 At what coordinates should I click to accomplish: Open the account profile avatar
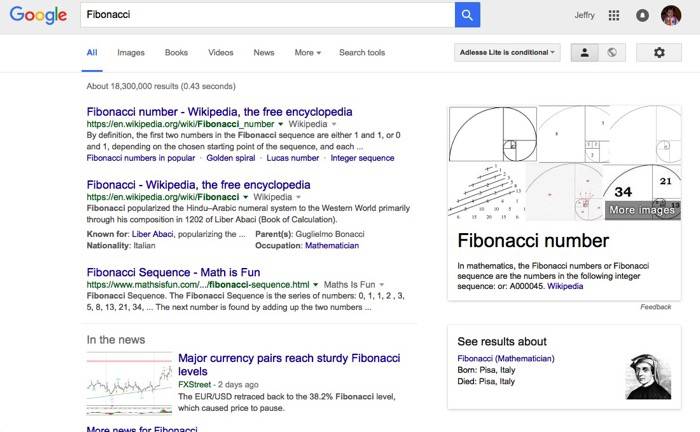coord(671,15)
